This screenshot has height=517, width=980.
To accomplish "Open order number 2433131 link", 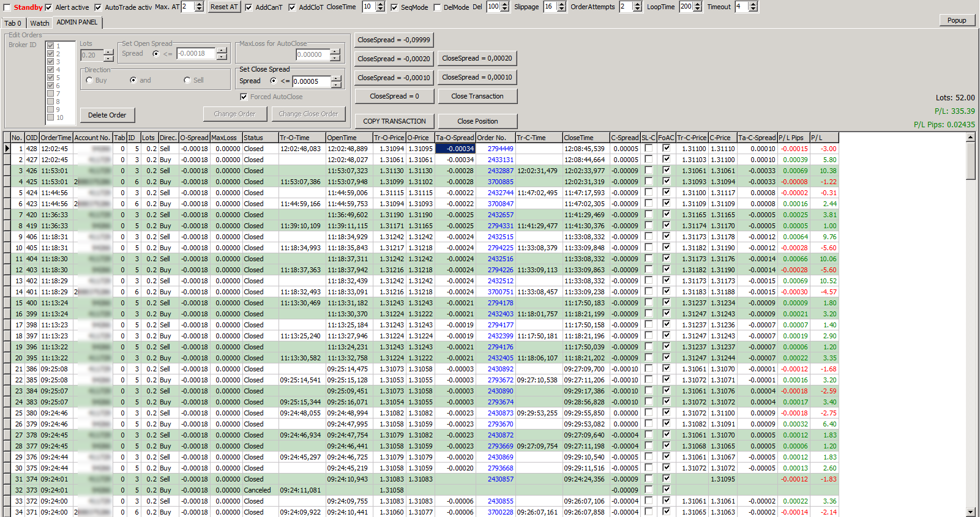I will point(501,160).
